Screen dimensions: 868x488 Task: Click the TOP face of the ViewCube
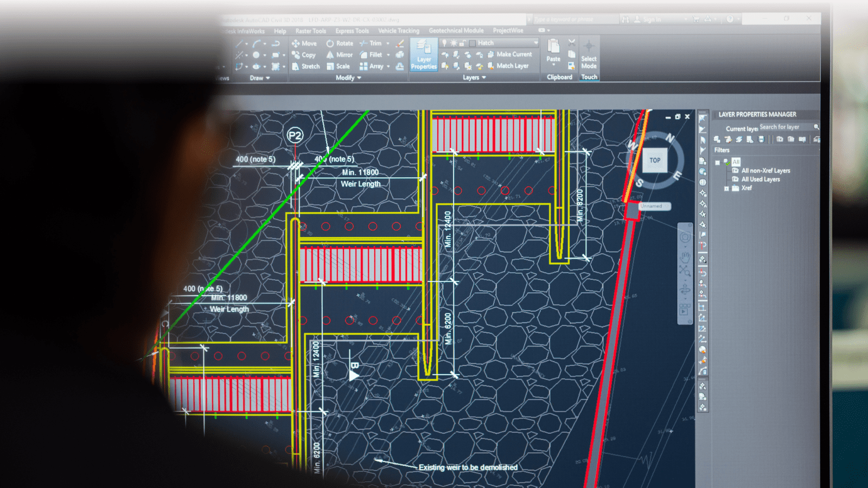click(655, 160)
